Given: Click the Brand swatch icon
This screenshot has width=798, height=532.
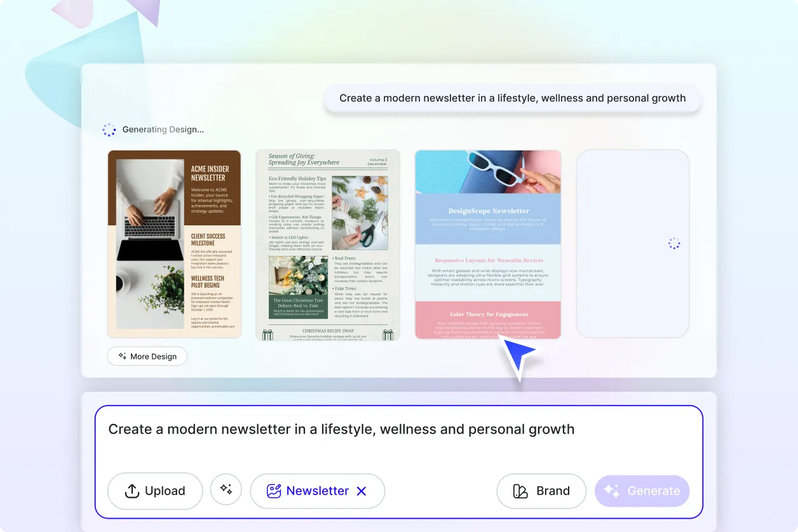Looking at the screenshot, I should pyautogui.click(x=520, y=491).
